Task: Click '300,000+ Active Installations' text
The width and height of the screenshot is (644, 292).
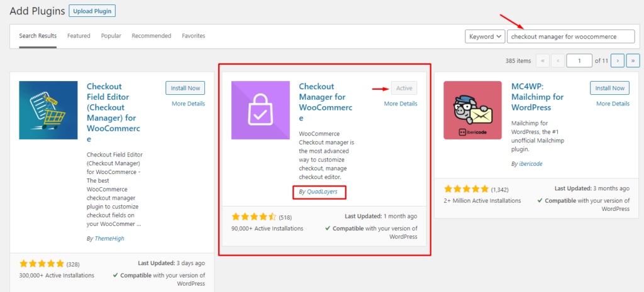Action: tap(57, 275)
